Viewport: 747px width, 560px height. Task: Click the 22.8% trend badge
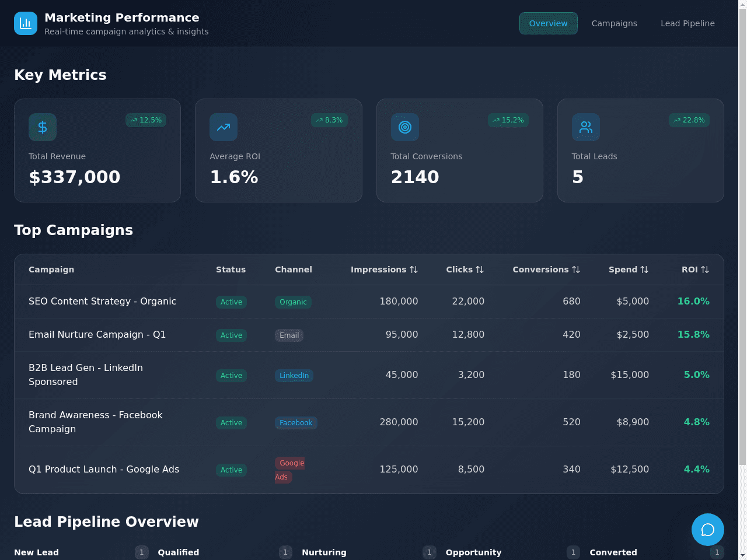pos(689,120)
